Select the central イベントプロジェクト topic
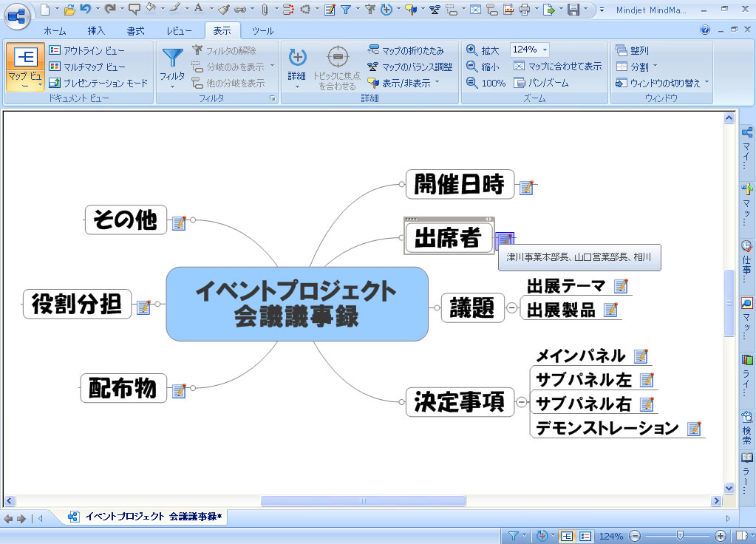Viewport: 756px width, 544px height. [x=297, y=304]
